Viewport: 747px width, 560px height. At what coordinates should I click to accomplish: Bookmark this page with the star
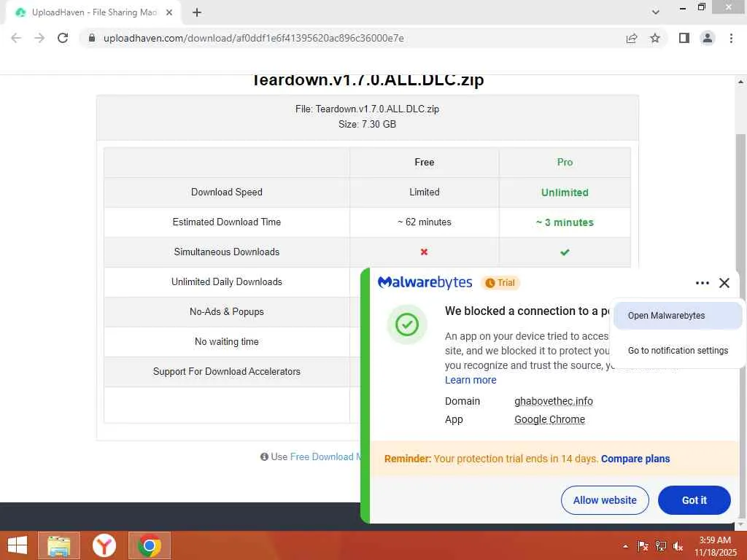(655, 38)
